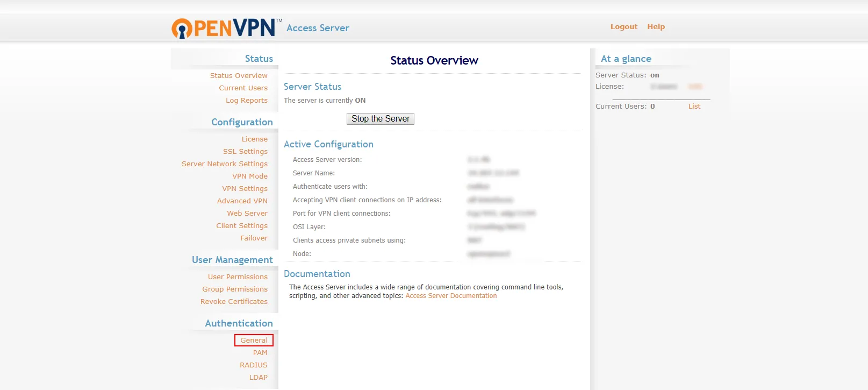868x390 pixels.
Task: Click 'Access Server' text beside logo
Action: tap(318, 28)
